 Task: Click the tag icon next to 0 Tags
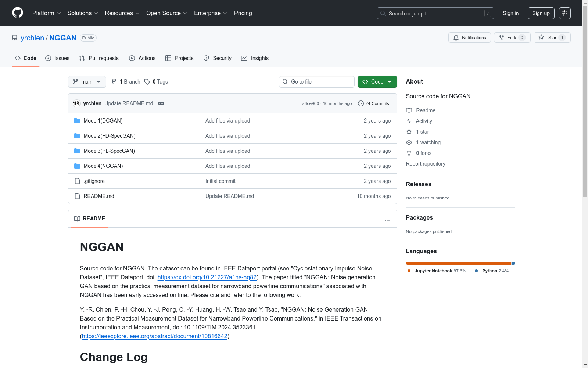pos(147,82)
